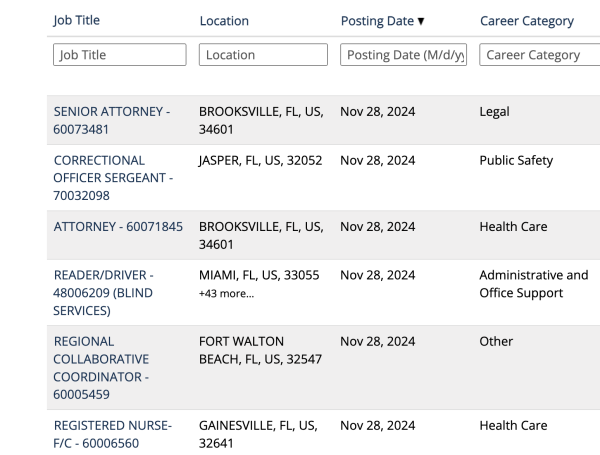This screenshot has height=455, width=600.
Task: Click the Location filter field
Action: click(263, 55)
